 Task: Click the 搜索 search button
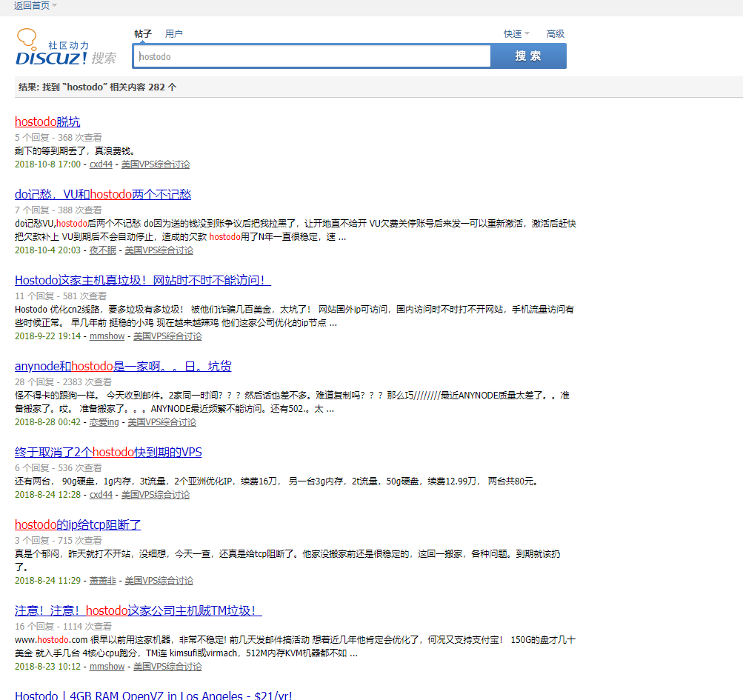(528, 56)
